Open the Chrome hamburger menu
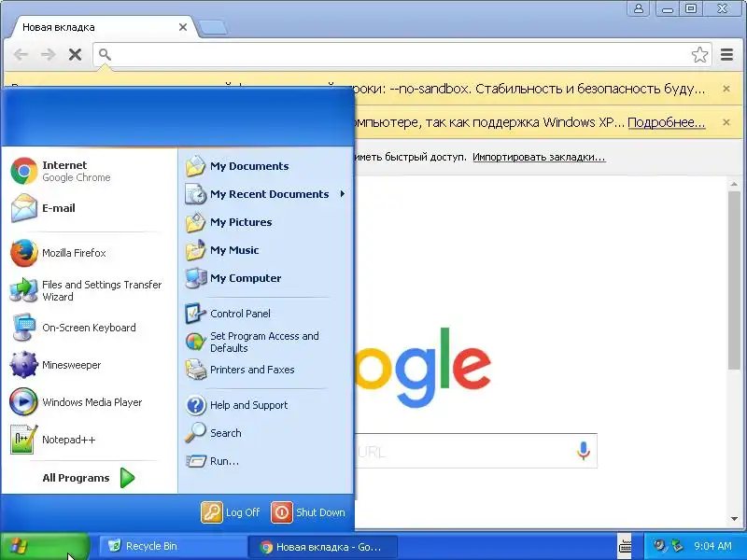Screen dimensions: 747x560 (726, 55)
